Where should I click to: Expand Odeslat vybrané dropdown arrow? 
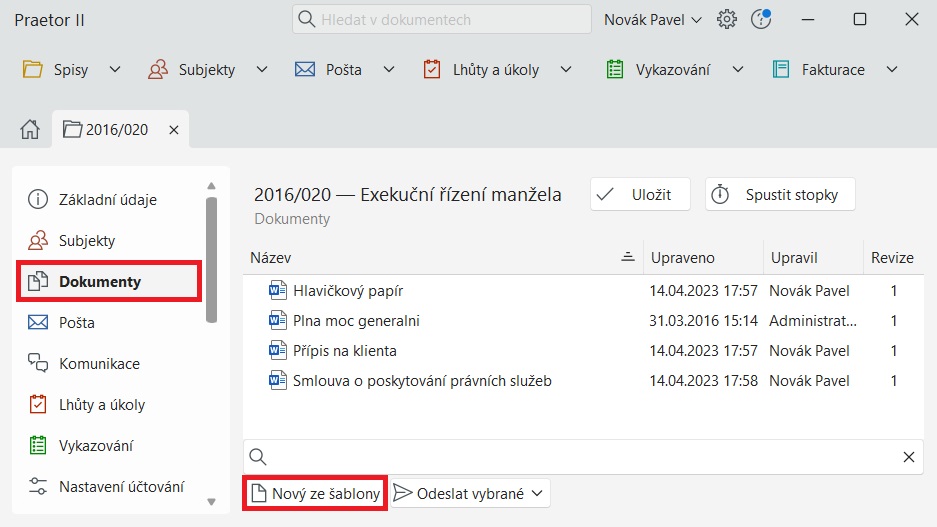pos(538,493)
